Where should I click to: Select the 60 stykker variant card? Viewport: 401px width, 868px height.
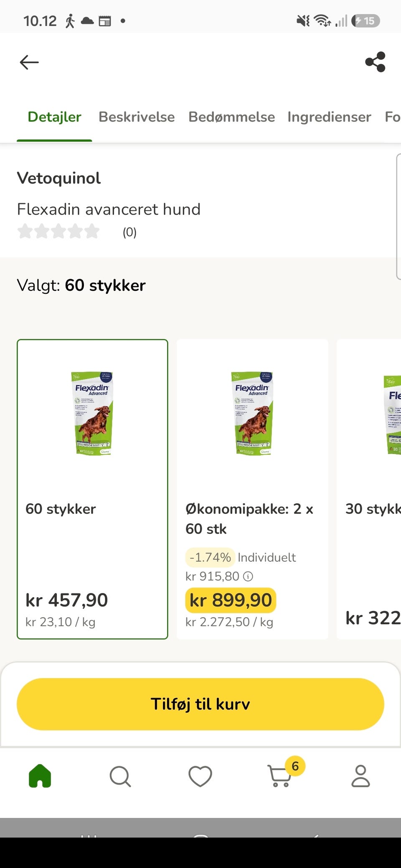point(92,489)
